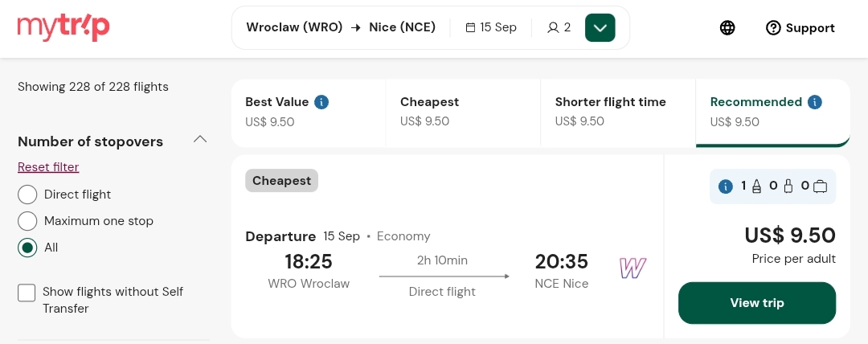The width and height of the screenshot is (868, 344).
Task: Click the Wizz Air airline logo
Action: pos(633,268)
